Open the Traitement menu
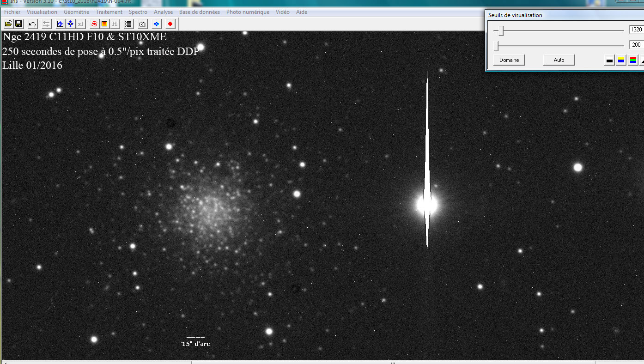Image resolution: width=644 pixels, height=364 pixels. (109, 12)
